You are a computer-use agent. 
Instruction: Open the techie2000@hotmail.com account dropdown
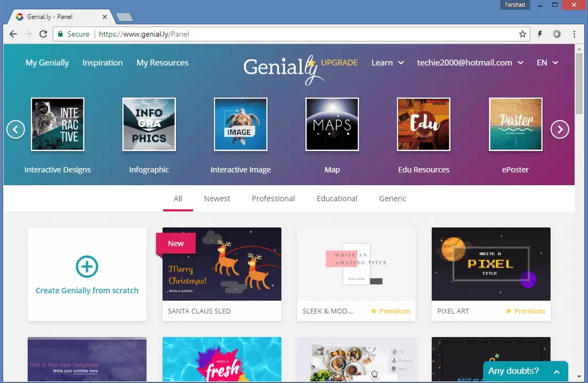click(470, 63)
